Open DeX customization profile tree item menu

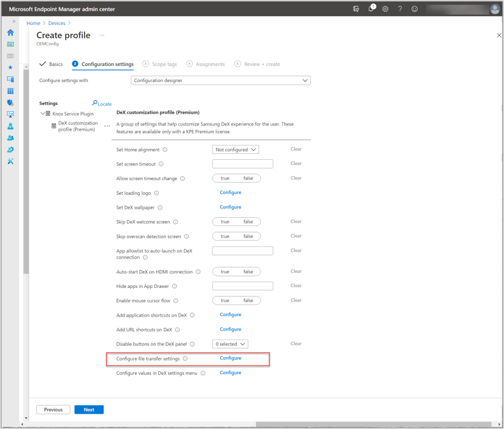pos(107,126)
